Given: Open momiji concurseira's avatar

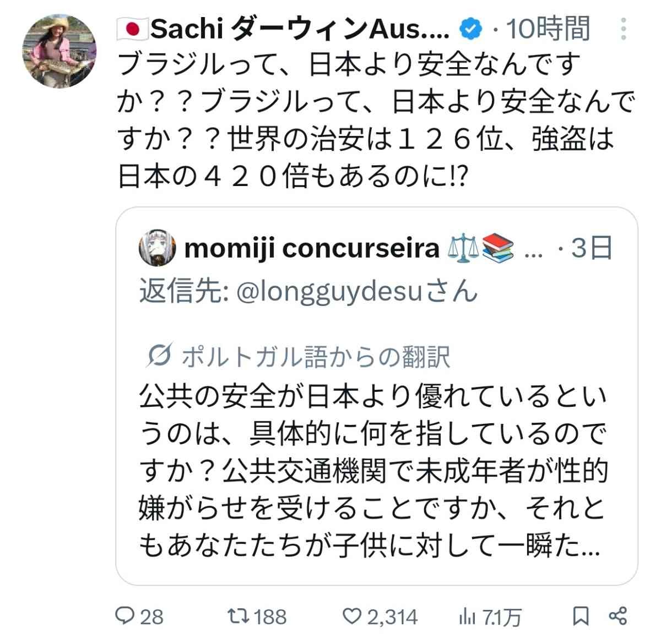Looking at the screenshot, I should (158, 249).
